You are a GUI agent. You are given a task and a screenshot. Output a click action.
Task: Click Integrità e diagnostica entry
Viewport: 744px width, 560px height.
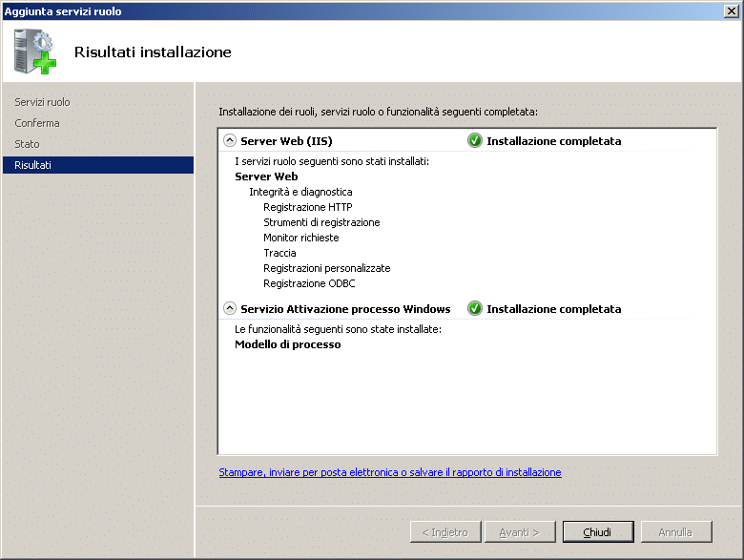(300, 192)
